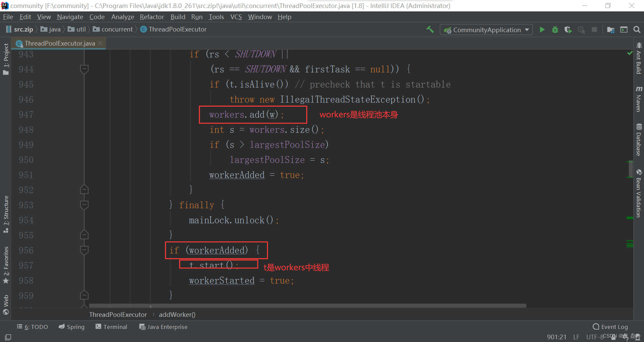Open the CommunityApplication run configuration dropdown

point(486,30)
